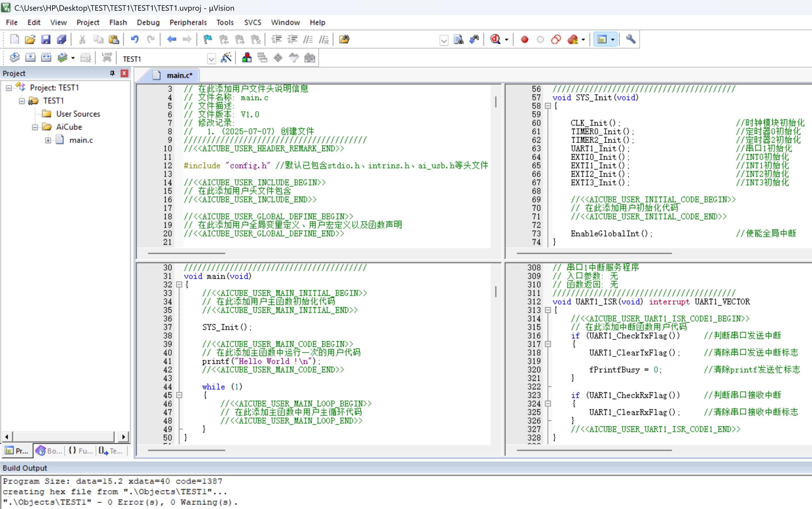The width and height of the screenshot is (812, 509).
Task: Open the Pack Installer icon
Action: click(310, 58)
